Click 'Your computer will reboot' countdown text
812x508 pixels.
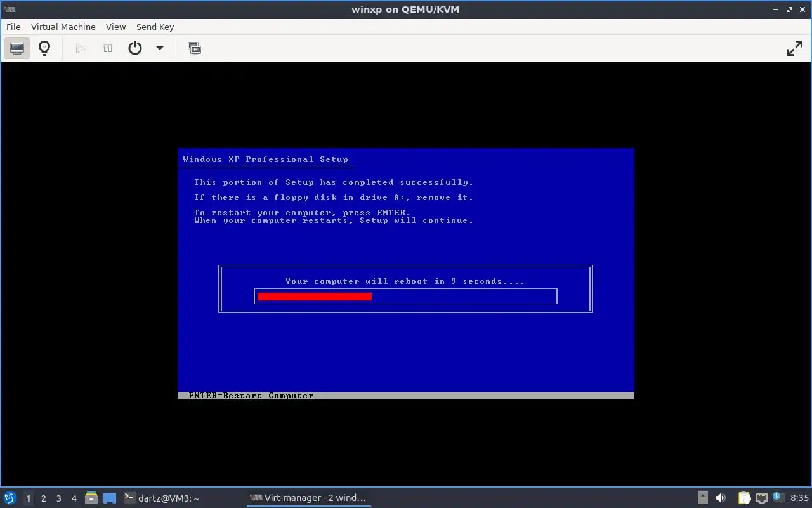tap(405, 281)
